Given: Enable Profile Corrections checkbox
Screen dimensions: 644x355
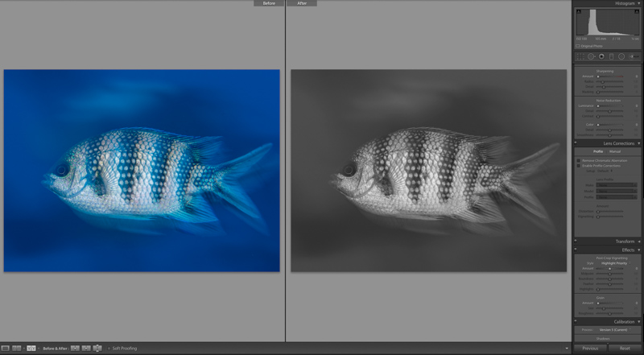Looking at the screenshot, I should [580, 166].
